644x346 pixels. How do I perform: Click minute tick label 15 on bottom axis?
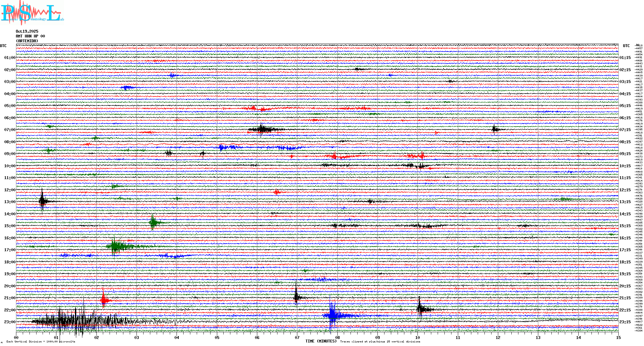point(618,337)
